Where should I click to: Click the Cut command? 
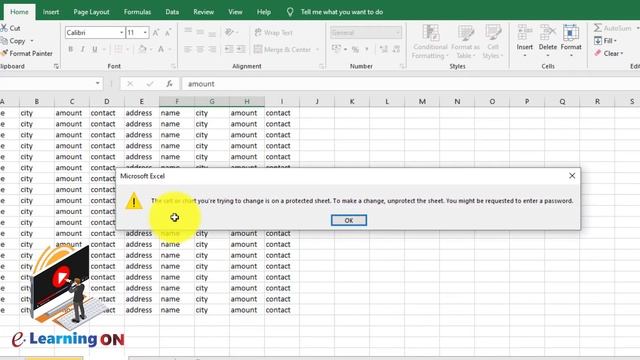point(11,28)
